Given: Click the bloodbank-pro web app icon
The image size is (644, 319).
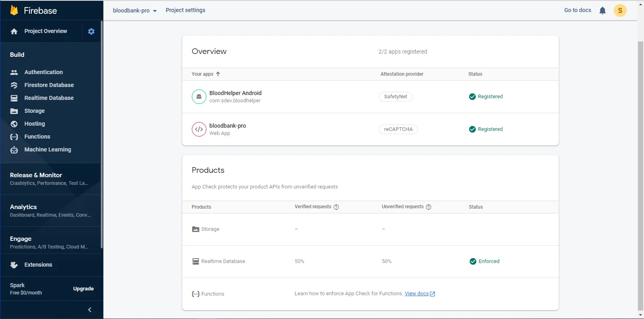Looking at the screenshot, I should tap(199, 129).
